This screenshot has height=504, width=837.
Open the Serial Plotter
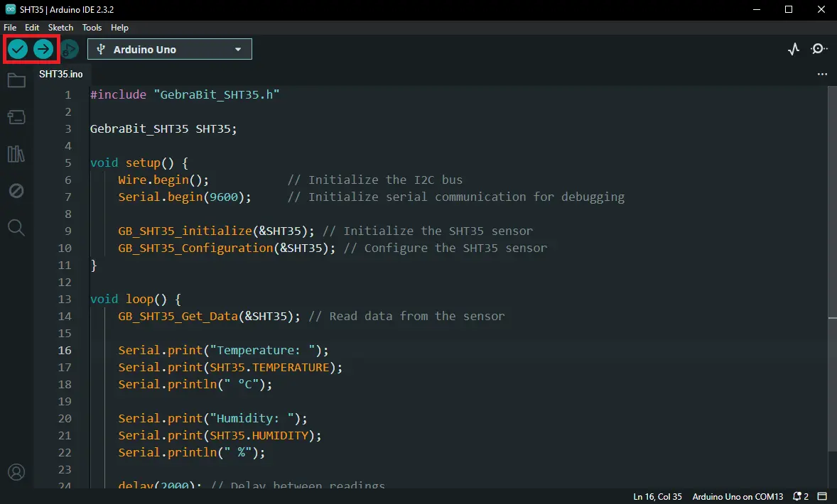[794, 49]
